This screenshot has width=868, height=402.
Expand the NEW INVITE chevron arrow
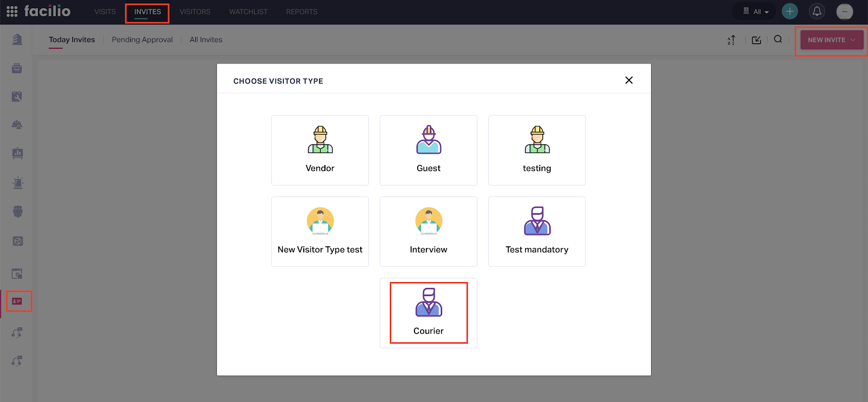[853, 40]
